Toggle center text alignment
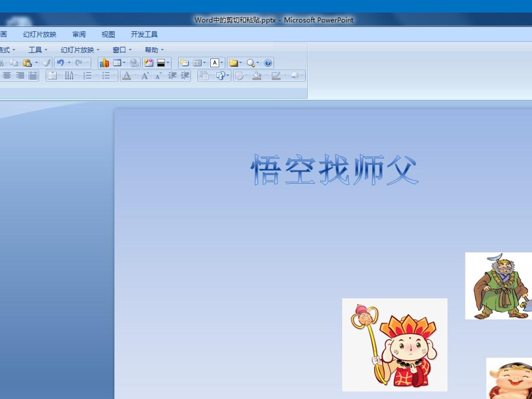 7,76
